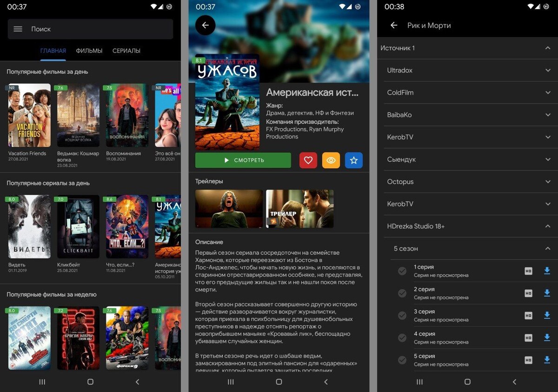Image resolution: width=558 pixels, height=392 pixels.
Task: Open the ТРЕЙЛЕР video thumbnail
Action: pyautogui.click(x=299, y=209)
